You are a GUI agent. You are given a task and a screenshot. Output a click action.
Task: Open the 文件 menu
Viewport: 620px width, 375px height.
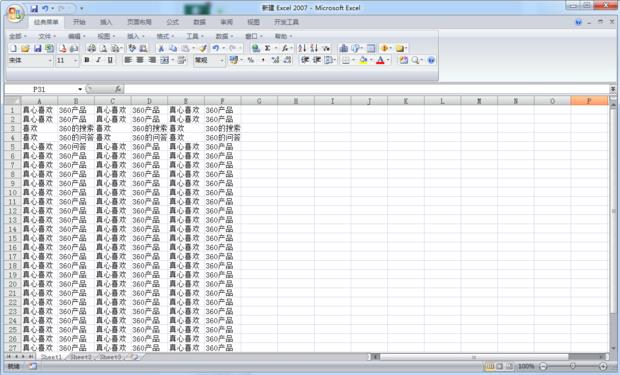click(47, 36)
